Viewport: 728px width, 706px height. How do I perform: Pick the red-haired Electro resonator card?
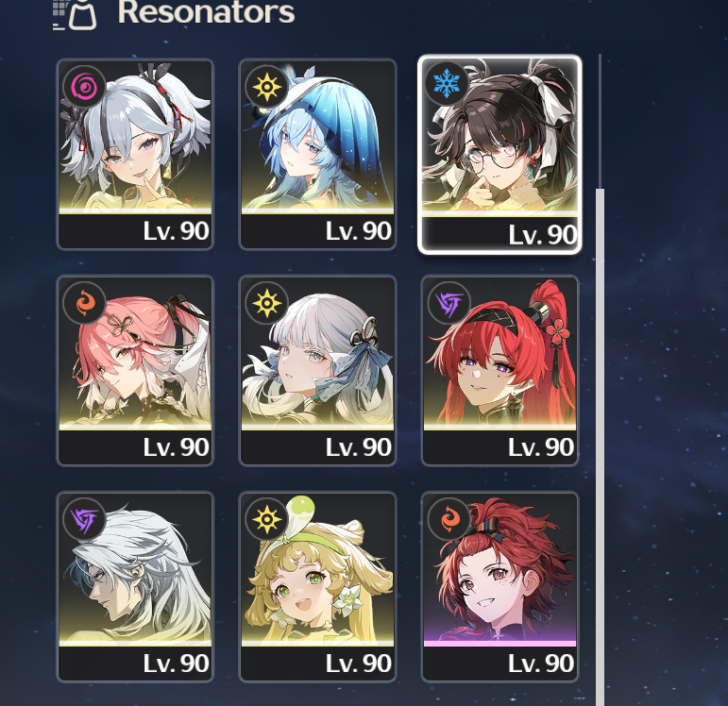tap(500, 370)
